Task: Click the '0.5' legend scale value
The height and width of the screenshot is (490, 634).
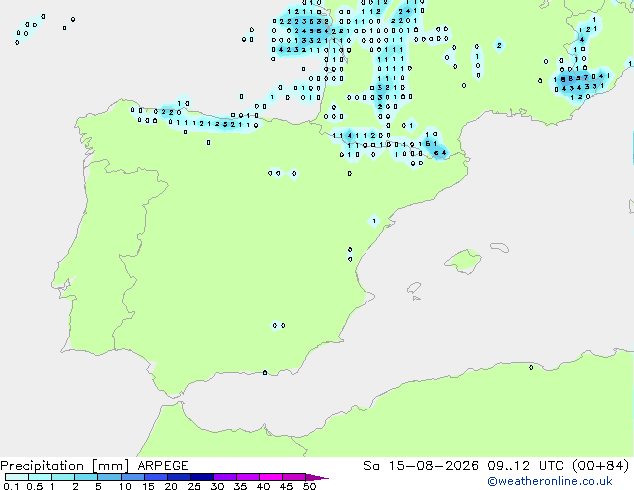Action: click(x=35, y=486)
